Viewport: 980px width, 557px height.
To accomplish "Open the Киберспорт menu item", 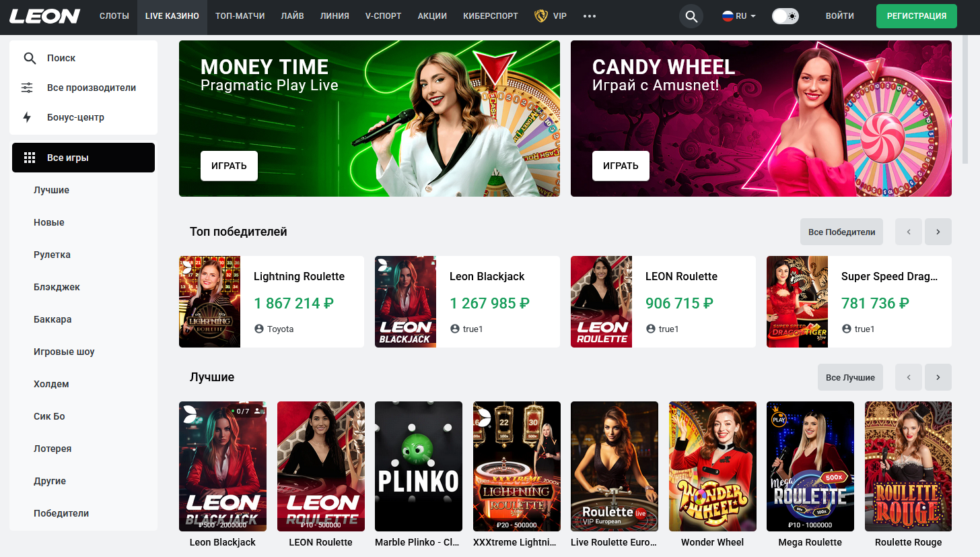I will pos(491,16).
